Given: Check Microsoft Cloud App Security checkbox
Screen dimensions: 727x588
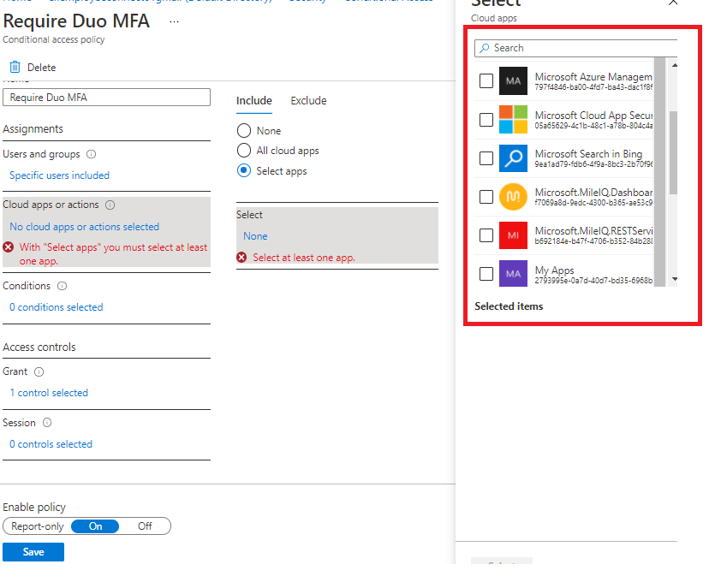Looking at the screenshot, I should (486, 120).
